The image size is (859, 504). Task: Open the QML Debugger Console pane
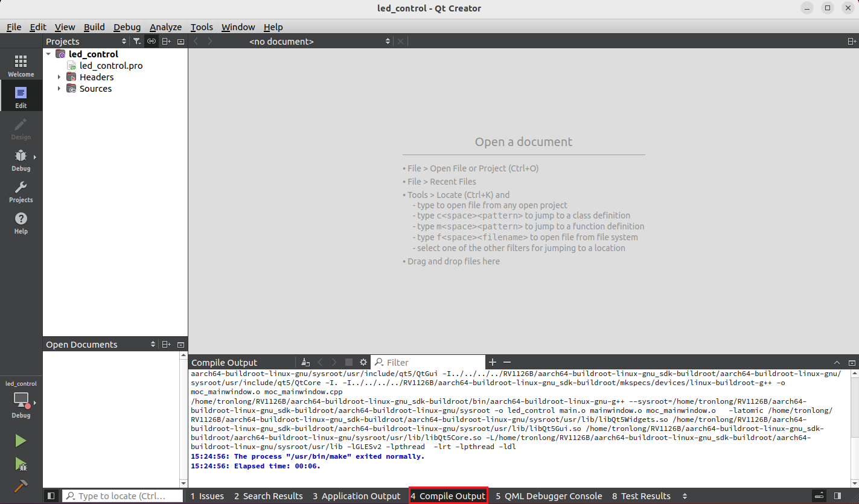point(549,496)
